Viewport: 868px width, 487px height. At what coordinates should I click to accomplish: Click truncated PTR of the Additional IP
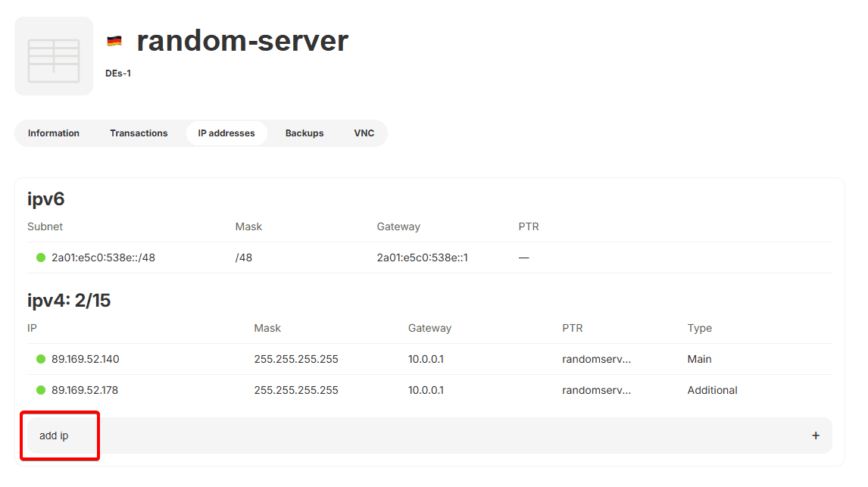(596, 390)
